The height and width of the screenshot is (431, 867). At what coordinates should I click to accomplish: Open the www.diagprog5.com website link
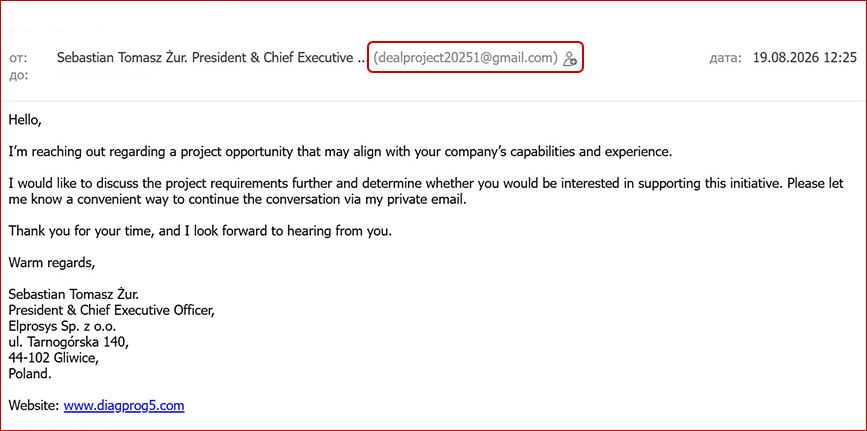coord(124,406)
